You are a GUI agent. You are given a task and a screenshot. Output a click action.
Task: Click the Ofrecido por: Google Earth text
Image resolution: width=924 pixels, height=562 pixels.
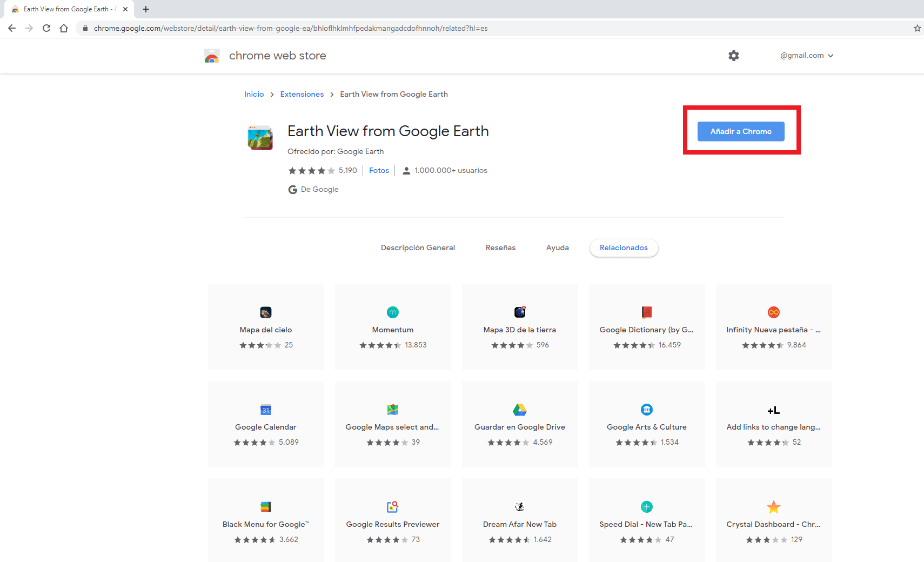pos(336,151)
